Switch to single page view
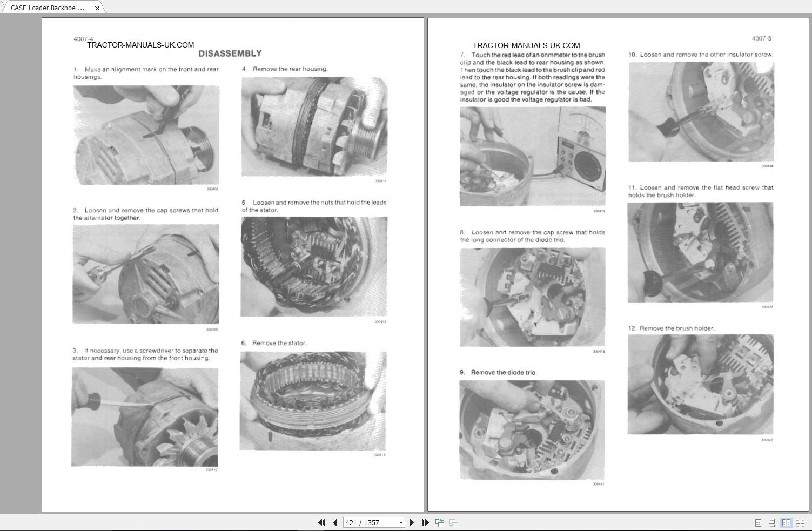Image resolution: width=812 pixels, height=531 pixels. pos(758,522)
